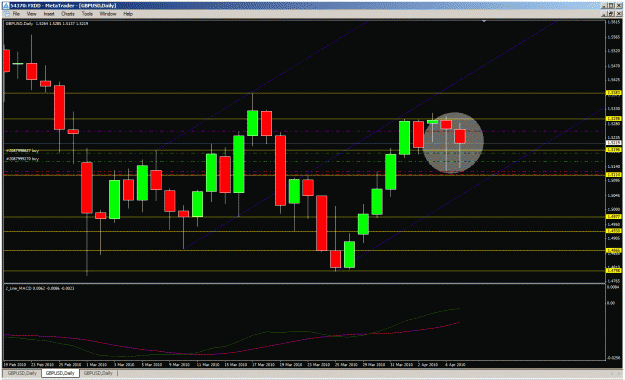625x380 pixels.
Task: Click the chart shift triangle marker at chart top
Action: [484, 21]
